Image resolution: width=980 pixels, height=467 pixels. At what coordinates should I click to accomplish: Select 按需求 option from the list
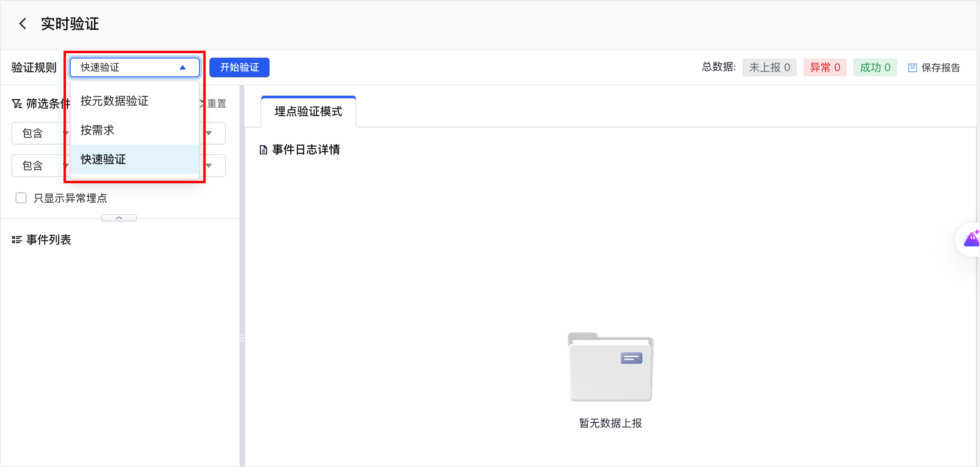tap(97, 130)
